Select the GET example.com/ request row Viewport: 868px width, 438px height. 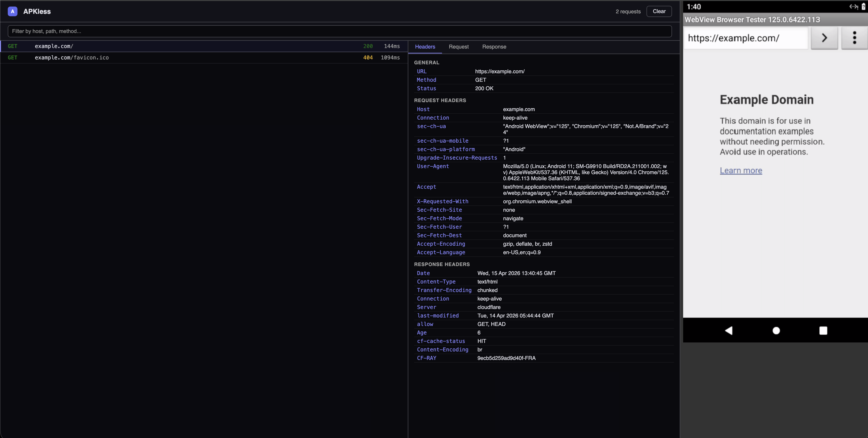pyautogui.click(x=204, y=46)
